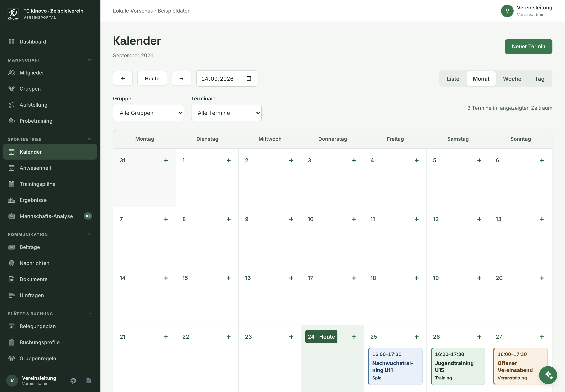The width and height of the screenshot is (565, 392).
Task: Open the Jugendtraining U15 event
Action: coord(457,366)
